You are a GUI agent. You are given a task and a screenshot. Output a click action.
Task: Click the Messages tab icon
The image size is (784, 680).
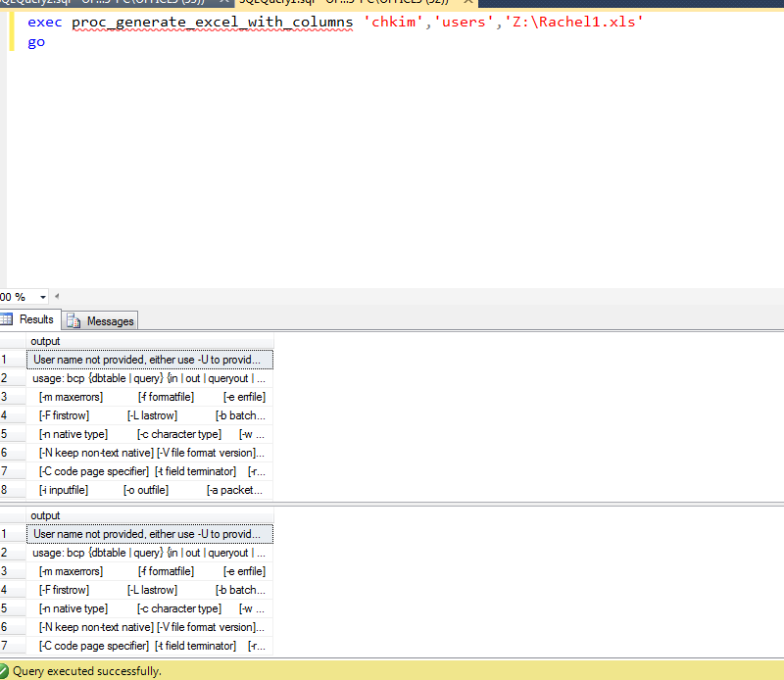tap(73, 321)
